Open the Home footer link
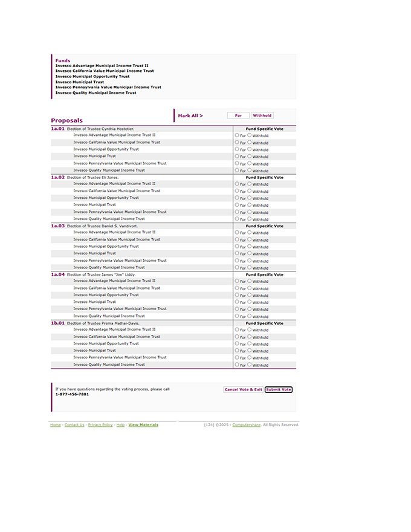The width and height of the screenshot is (411, 532). pyautogui.click(x=56, y=425)
